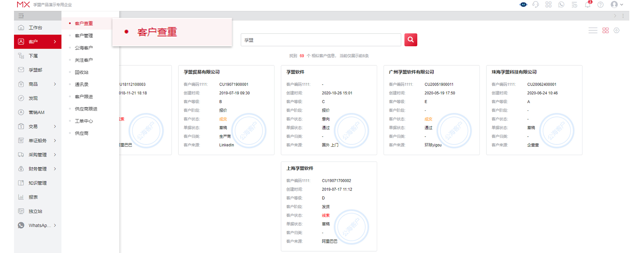Image resolution: width=644 pixels, height=253 pixels.
Task: Expand the 财务管理 sidebar menu arrow
Action: [x=55, y=169]
